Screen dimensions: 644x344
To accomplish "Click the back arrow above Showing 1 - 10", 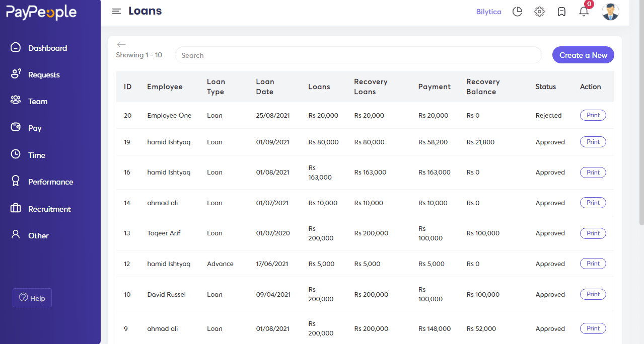I will (121, 44).
